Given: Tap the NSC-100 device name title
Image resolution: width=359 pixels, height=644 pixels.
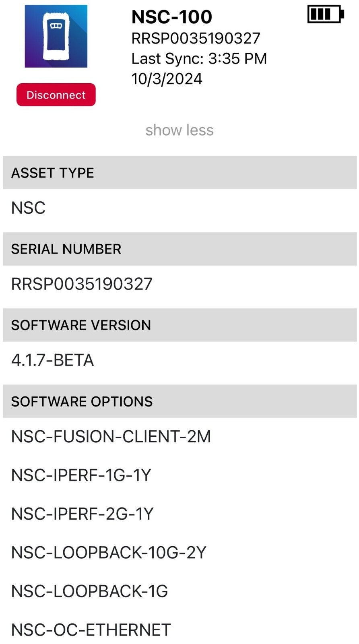Looking at the screenshot, I should [x=172, y=17].
